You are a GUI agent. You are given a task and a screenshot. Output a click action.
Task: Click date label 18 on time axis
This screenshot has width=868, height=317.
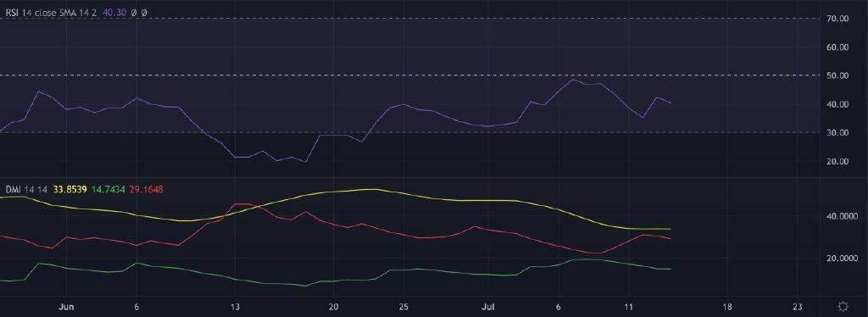click(726, 307)
